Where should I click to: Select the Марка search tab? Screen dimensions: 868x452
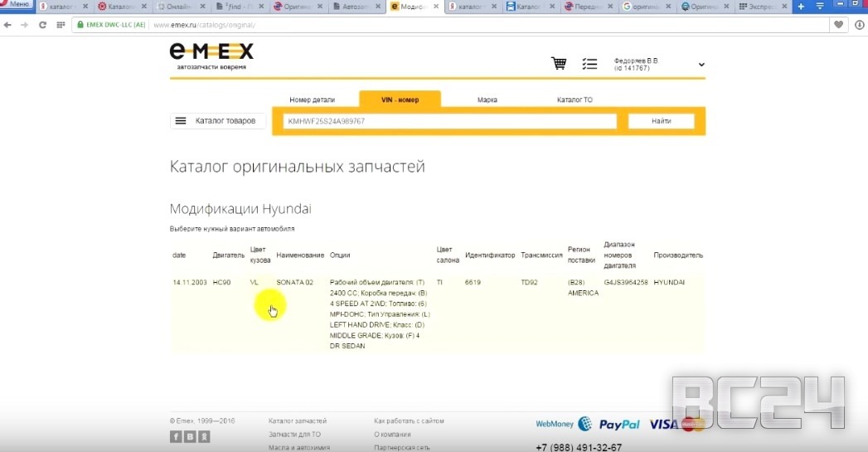click(487, 100)
